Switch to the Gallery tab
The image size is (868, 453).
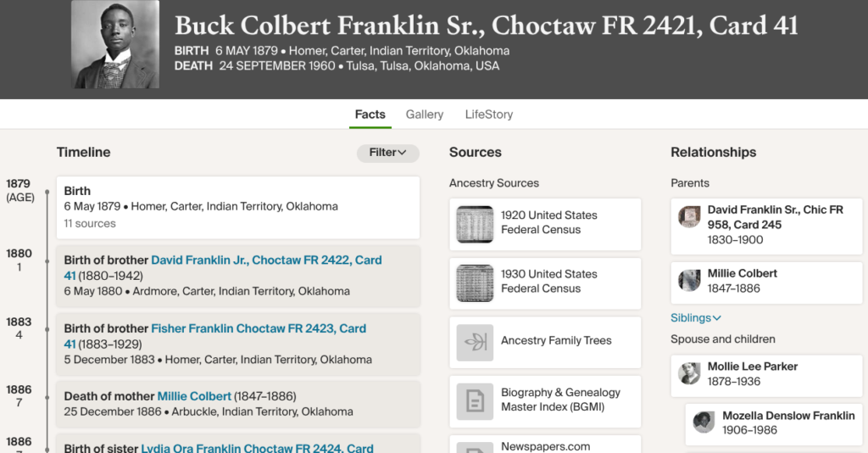424,115
